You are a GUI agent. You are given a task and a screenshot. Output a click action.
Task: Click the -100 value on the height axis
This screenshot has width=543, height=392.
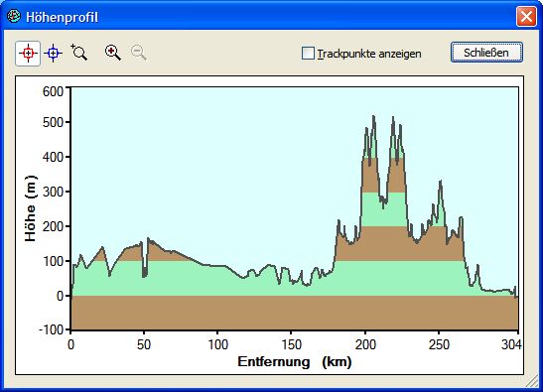(52, 329)
